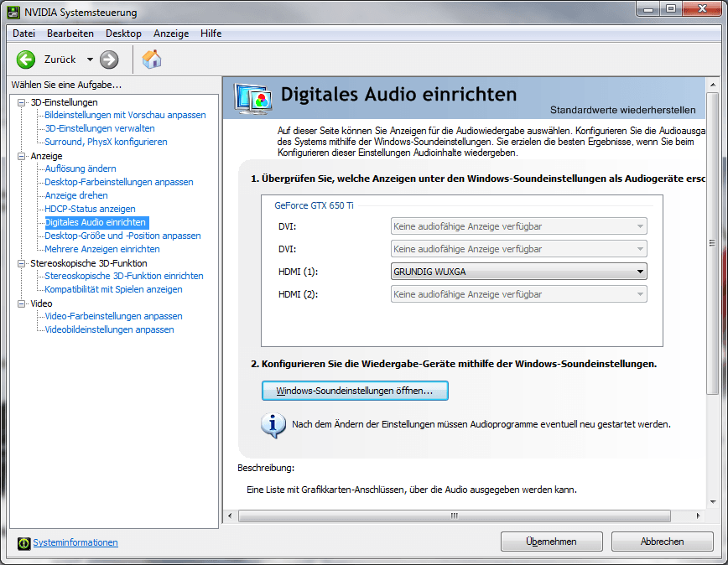The width and height of the screenshot is (728, 565).
Task: Click the scroll up arrow
Action: [x=713, y=85]
